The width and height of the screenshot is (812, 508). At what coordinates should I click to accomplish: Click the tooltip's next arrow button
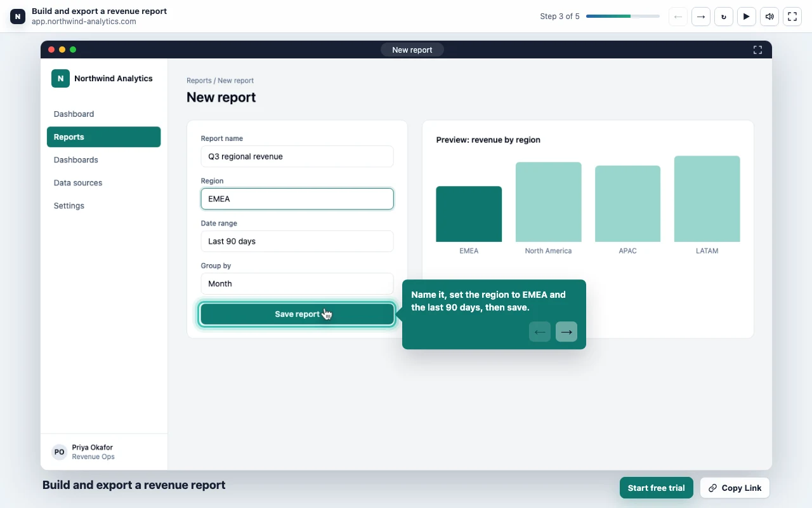tap(566, 331)
